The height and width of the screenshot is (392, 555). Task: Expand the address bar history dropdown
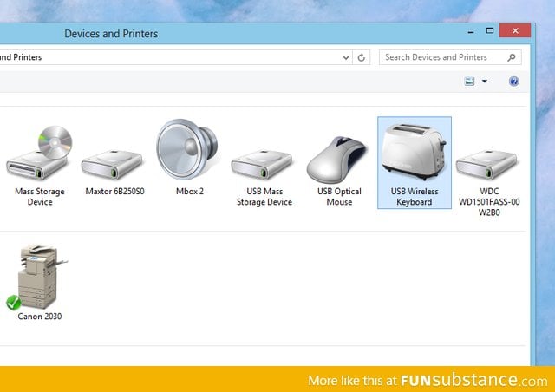(346, 57)
